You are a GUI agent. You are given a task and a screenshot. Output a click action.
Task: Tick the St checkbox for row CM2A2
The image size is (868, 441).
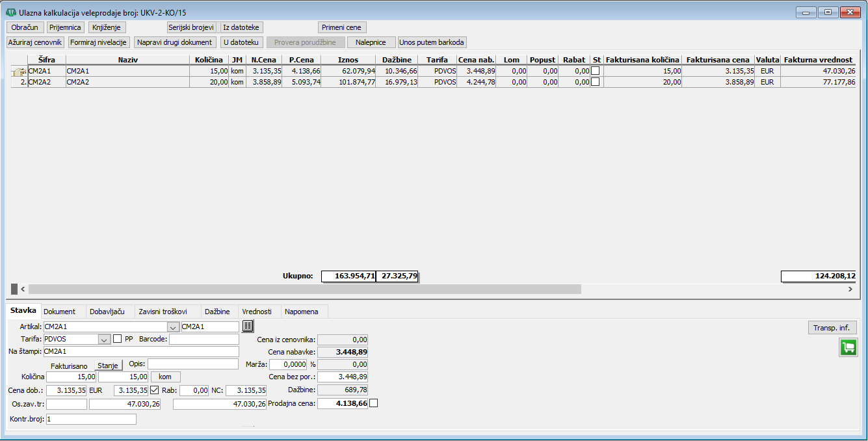click(595, 82)
